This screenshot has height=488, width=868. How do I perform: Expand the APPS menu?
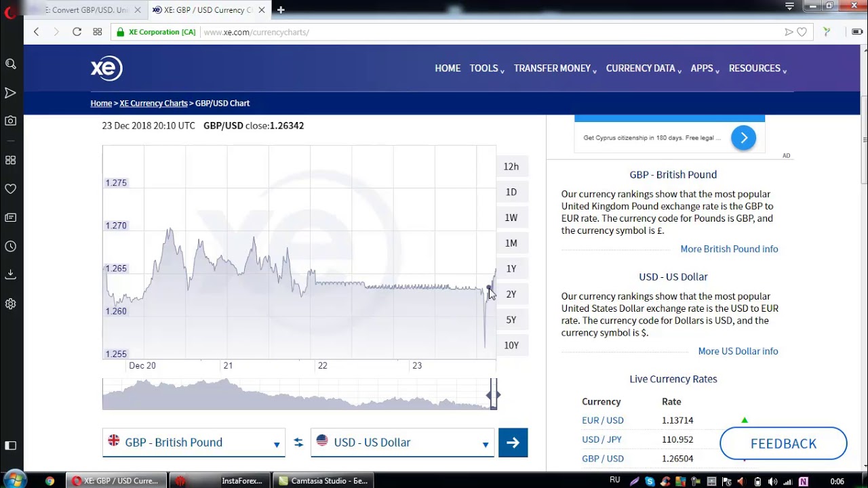click(705, 68)
